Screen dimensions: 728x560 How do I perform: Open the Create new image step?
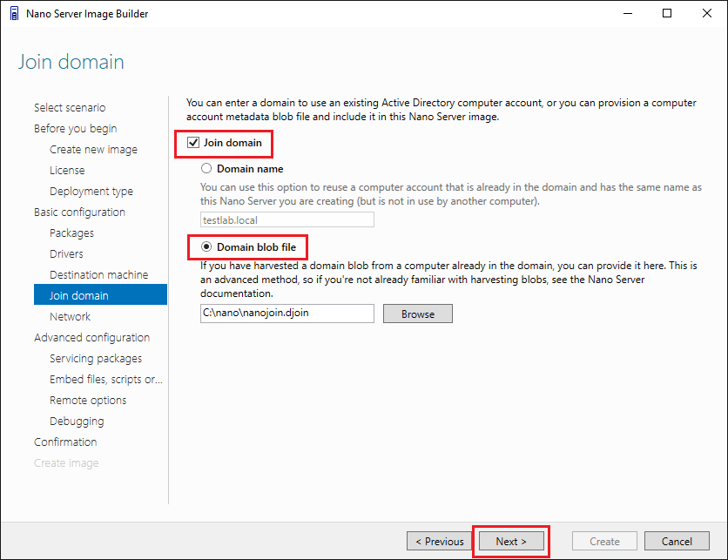[x=93, y=150]
